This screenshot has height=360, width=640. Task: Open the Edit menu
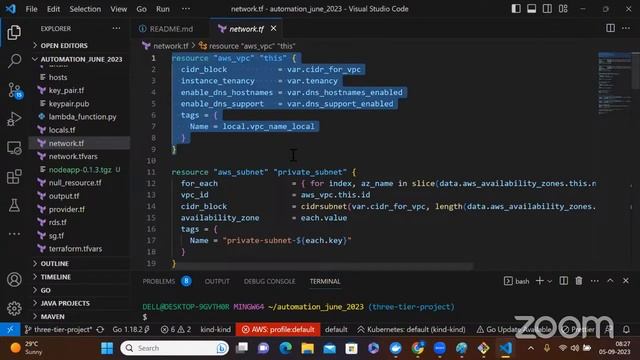pyautogui.click(x=53, y=9)
